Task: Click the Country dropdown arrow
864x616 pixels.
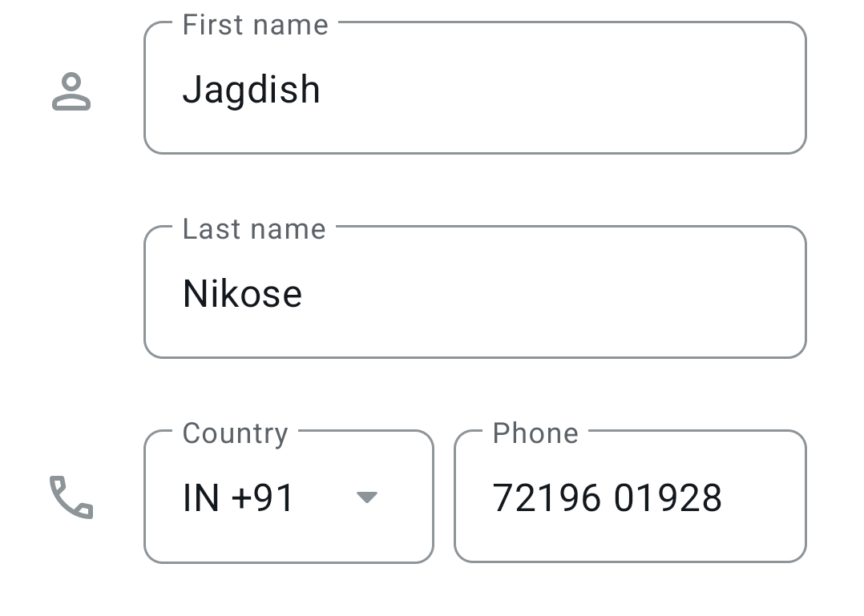Action: pos(366,497)
